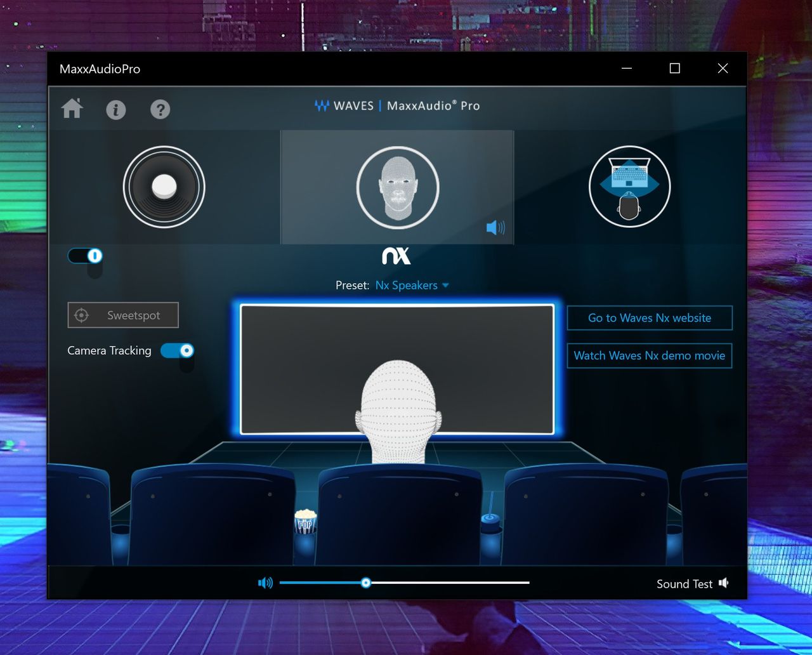Click the WAVES MaxxAudio Pro logo

pos(397,106)
